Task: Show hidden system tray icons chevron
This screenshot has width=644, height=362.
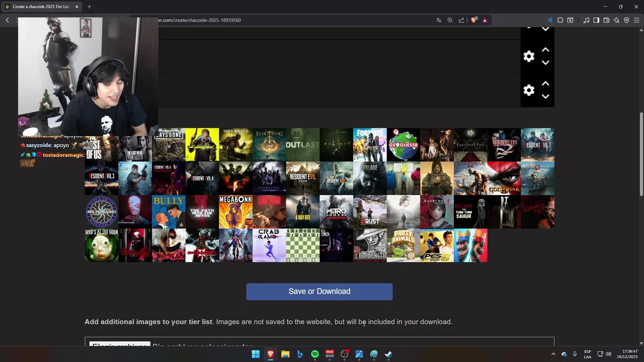Action: click(x=553, y=354)
